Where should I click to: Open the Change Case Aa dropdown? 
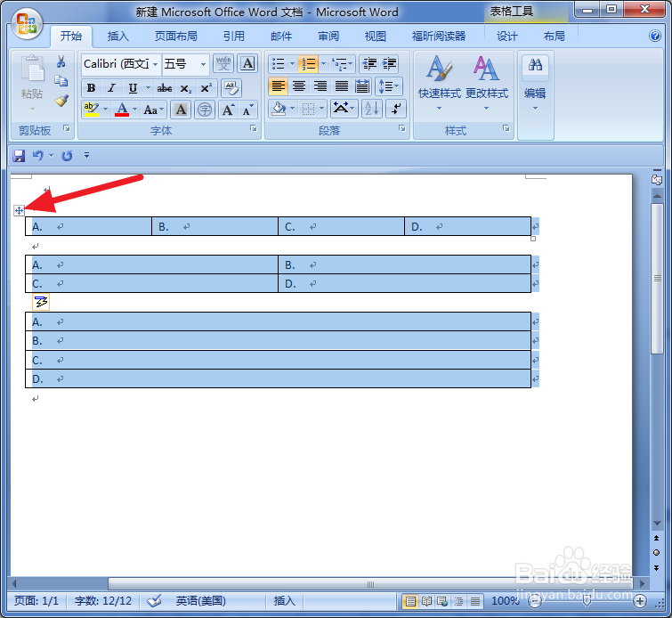pyautogui.click(x=153, y=110)
